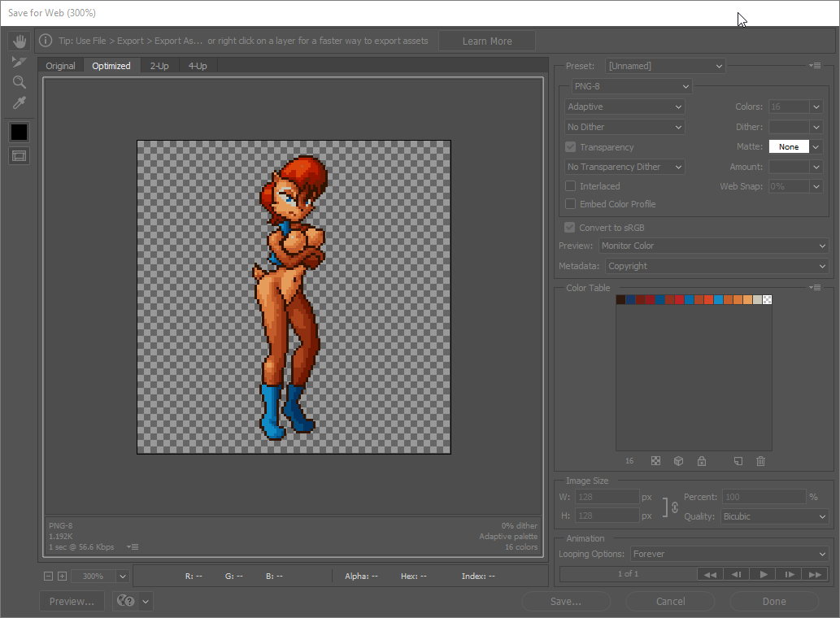Enable the Interlaced checkbox
This screenshot has width=840, height=618.
pos(571,186)
